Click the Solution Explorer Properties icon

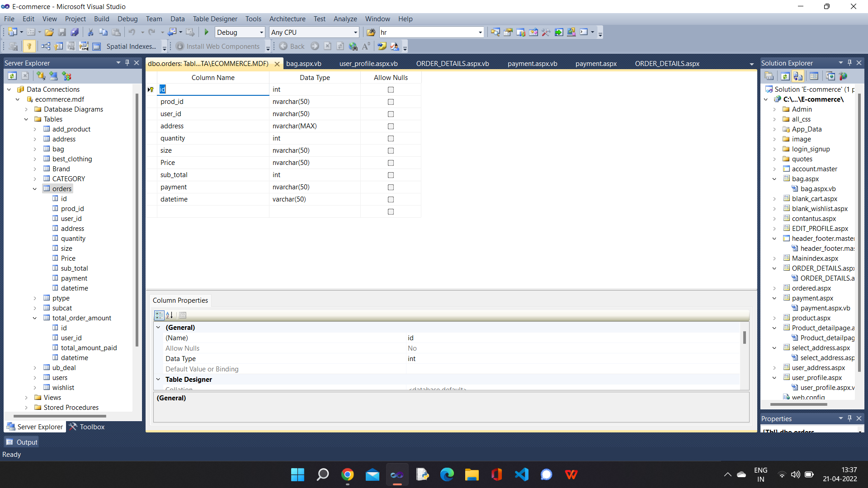click(x=769, y=76)
